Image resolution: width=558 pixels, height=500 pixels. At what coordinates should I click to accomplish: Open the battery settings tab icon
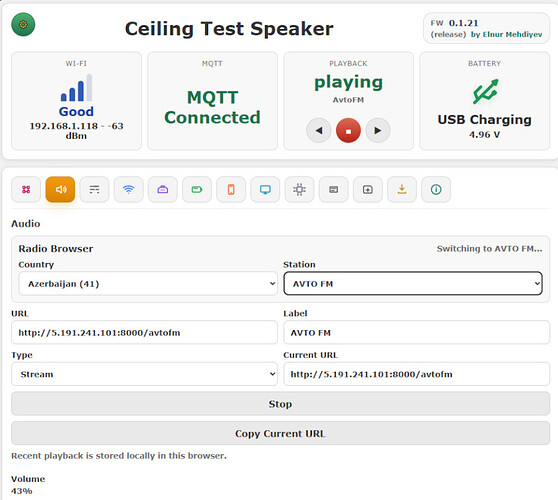[x=197, y=189]
